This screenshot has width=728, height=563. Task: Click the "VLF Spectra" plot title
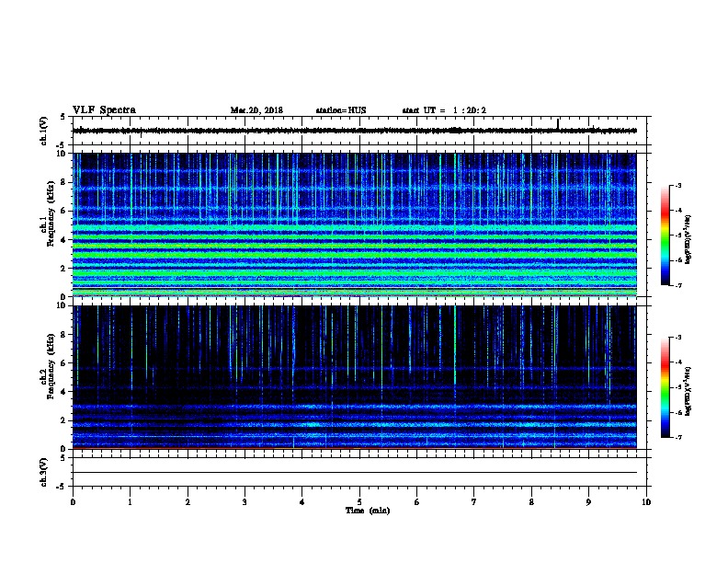104,110
